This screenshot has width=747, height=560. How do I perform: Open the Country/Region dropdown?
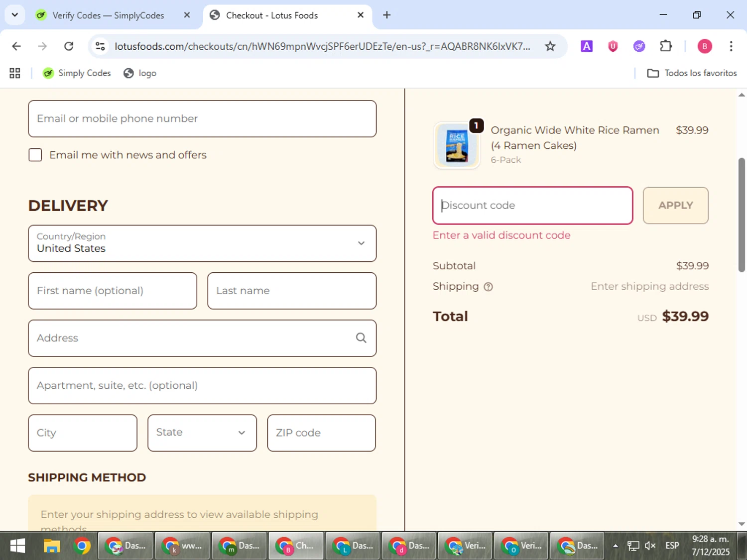(x=202, y=243)
